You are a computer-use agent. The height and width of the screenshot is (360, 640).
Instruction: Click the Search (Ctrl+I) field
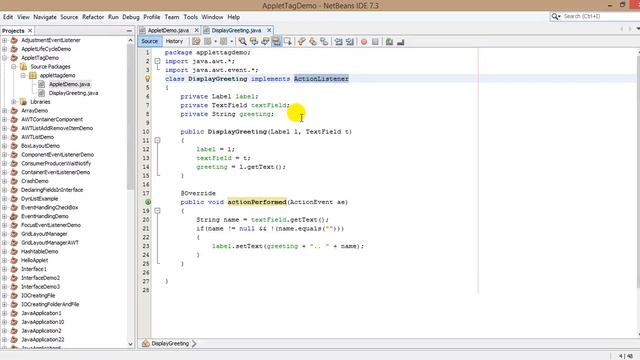[600, 16]
